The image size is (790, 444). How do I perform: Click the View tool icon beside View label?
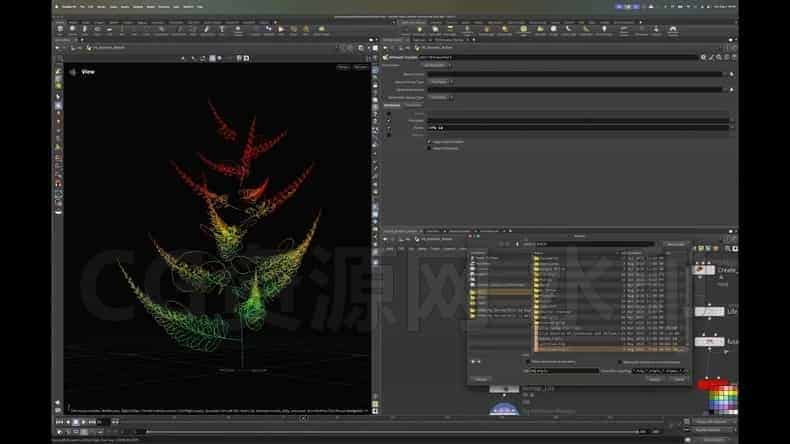click(73, 72)
